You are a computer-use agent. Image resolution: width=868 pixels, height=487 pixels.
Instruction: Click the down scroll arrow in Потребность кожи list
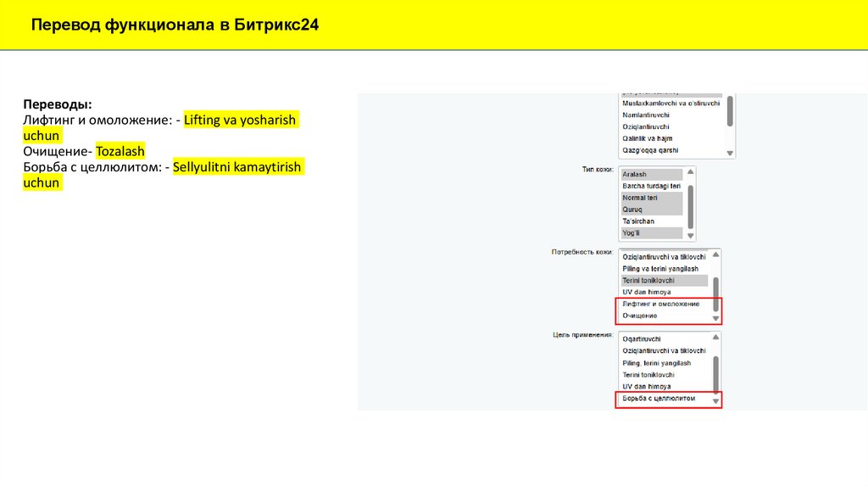715,318
